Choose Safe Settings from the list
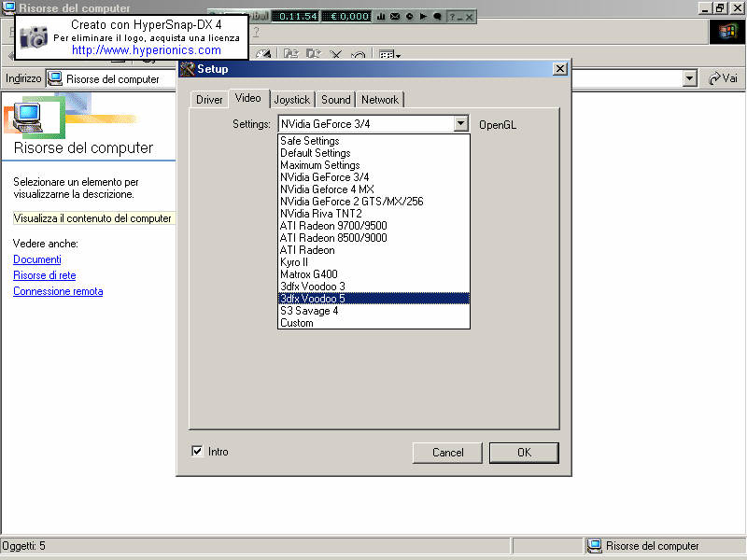The height and width of the screenshot is (560, 747). tap(373, 141)
